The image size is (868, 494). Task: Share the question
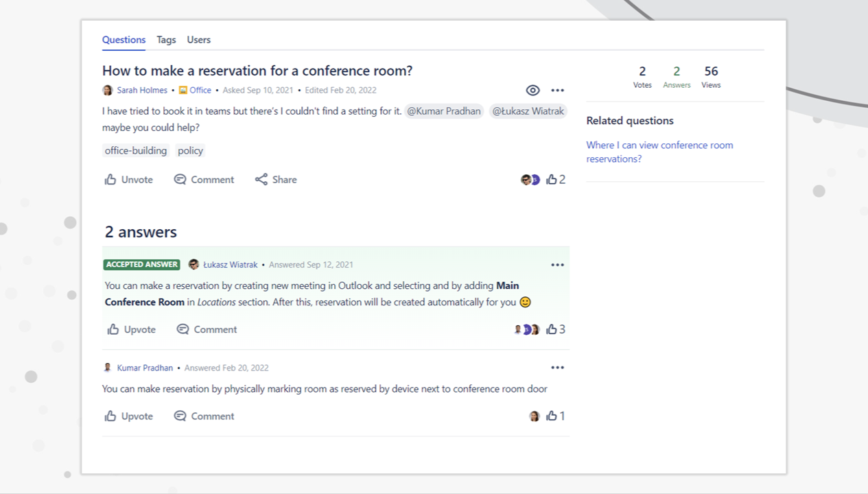point(276,180)
